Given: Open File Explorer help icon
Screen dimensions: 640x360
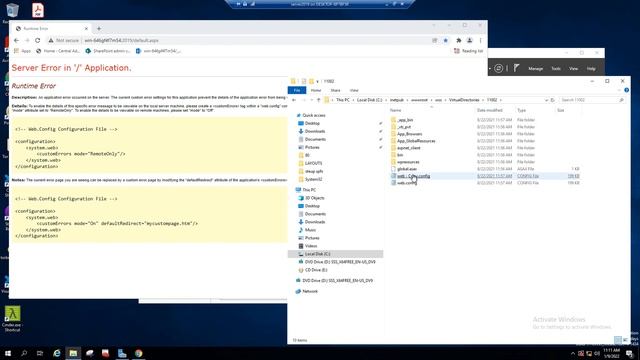Looking at the screenshot, I should 627,90.
